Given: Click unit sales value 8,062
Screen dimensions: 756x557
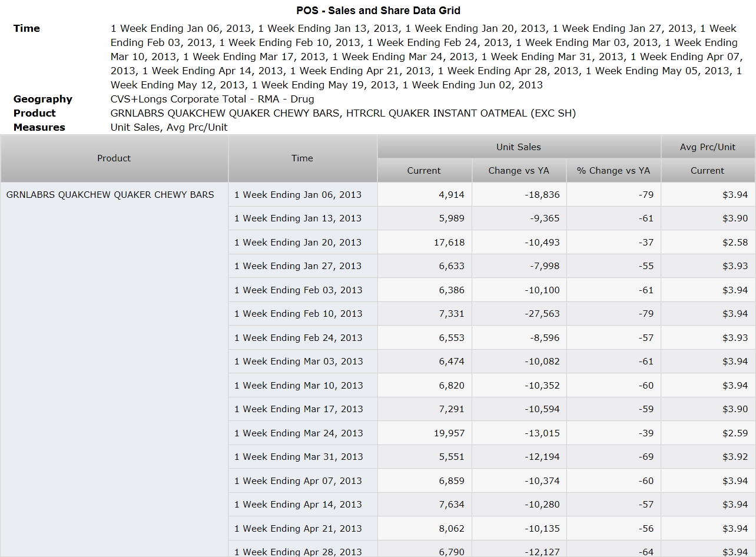Looking at the screenshot, I should [x=452, y=529].
